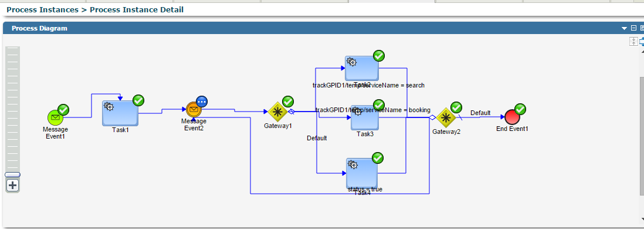The image size is (644, 229).
Task: Click green checkmark badge on End Event1
Action: tap(520, 109)
